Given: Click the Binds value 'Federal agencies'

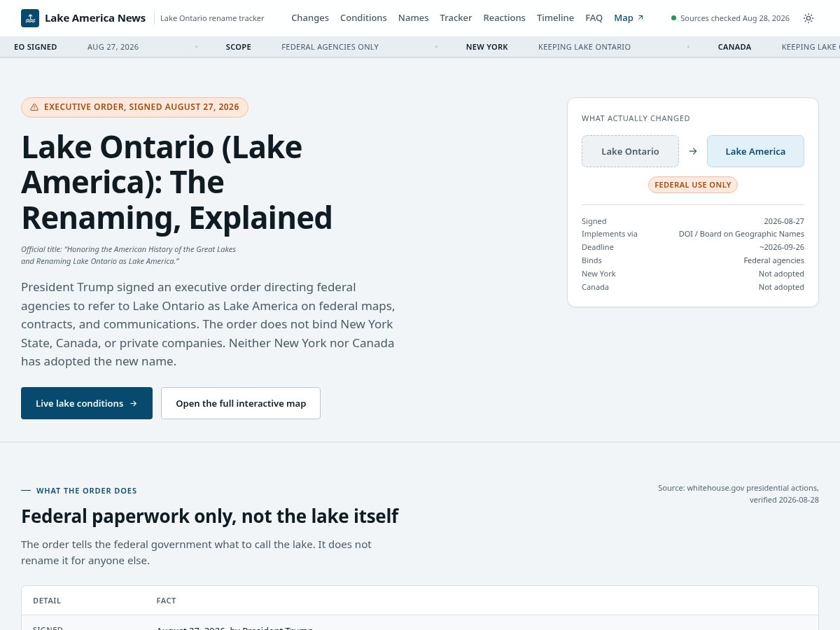Looking at the screenshot, I should coord(773,260).
